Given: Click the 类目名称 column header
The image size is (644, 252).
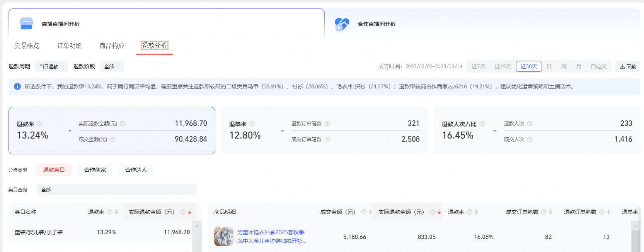Looking at the screenshot, I should (26, 212).
